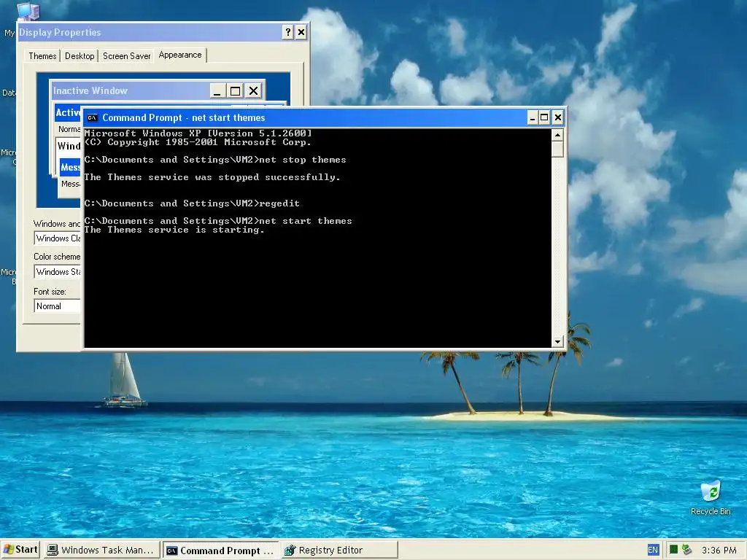The width and height of the screenshot is (747, 560).
Task: Select Command Prompt taskbar button
Action: pyautogui.click(x=220, y=551)
